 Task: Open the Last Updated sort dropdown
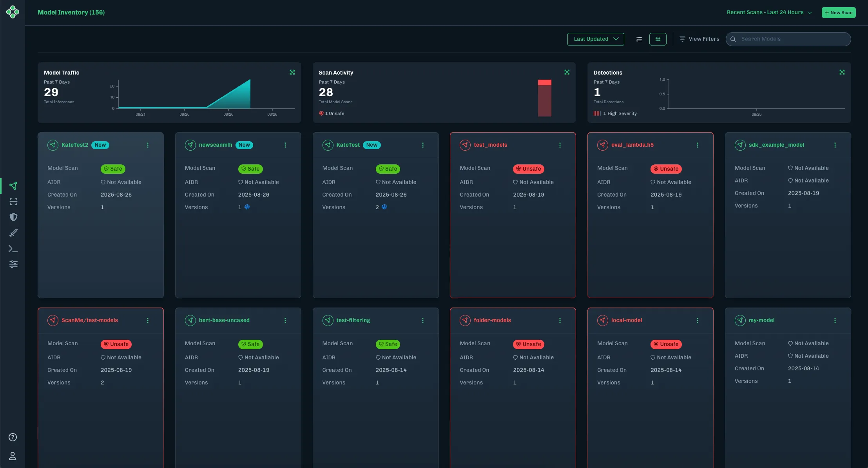click(595, 39)
